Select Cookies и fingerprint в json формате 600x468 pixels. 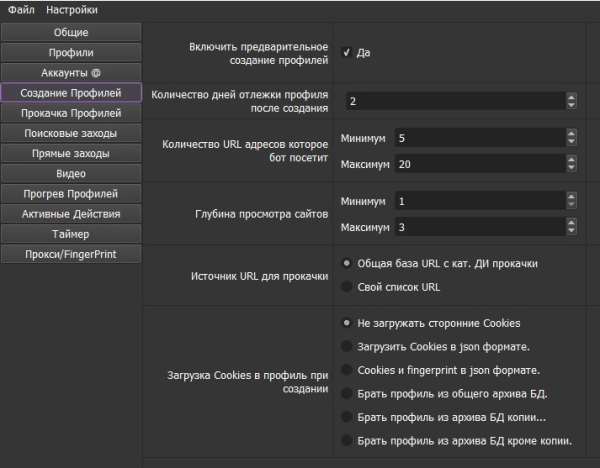coord(346,370)
